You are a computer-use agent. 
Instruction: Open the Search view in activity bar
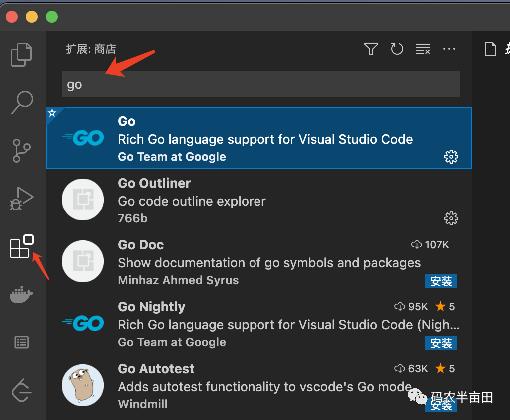click(21, 103)
